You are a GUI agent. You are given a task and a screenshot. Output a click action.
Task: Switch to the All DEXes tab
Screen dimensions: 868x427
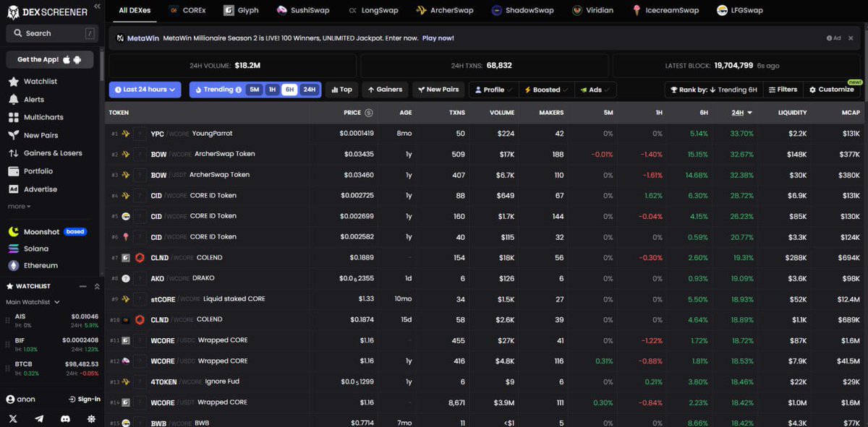tap(135, 10)
